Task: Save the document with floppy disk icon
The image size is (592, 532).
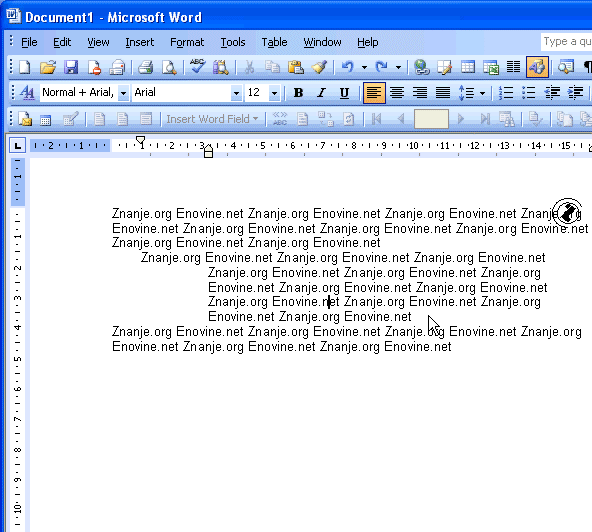Action: (71, 68)
